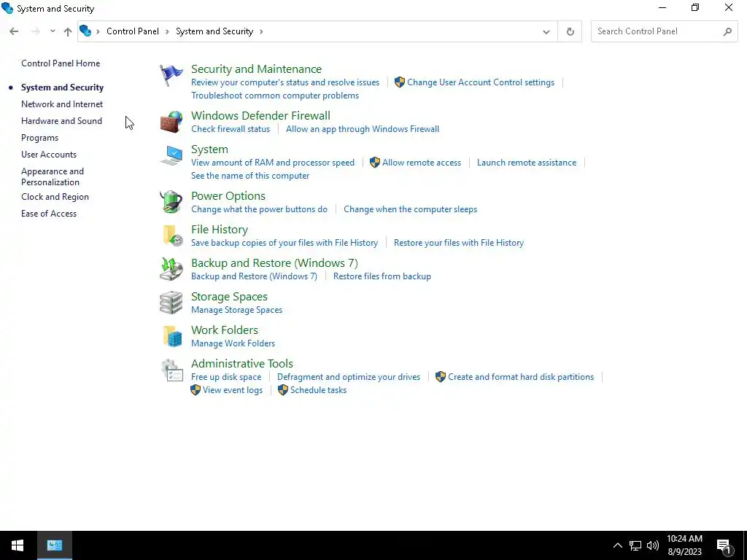Click Allow an app through Windows Firewall
Viewport: 747px width, 560px height.
click(363, 128)
